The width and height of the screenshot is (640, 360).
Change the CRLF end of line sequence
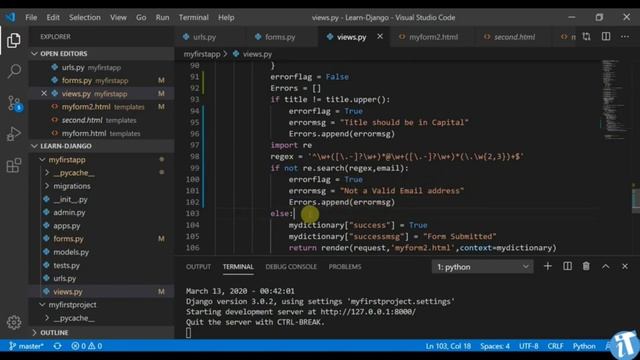coord(555,346)
